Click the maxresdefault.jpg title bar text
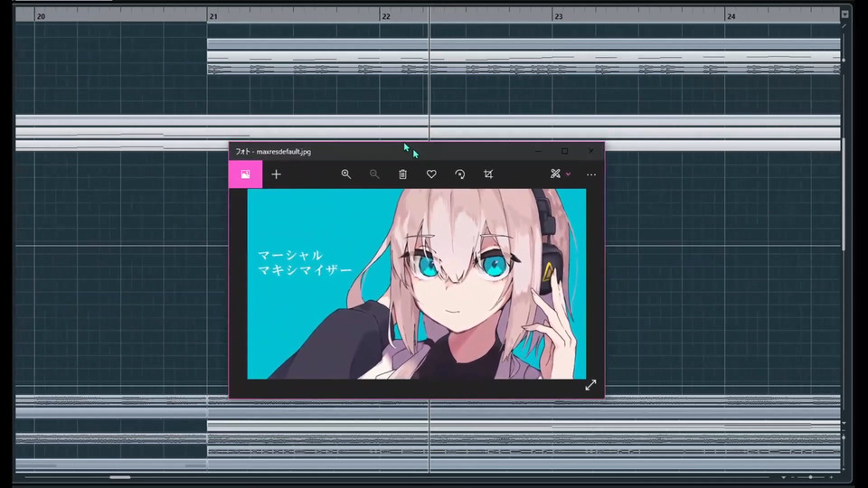Image resolution: width=868 pixels, height=488 pixels. 283,152
